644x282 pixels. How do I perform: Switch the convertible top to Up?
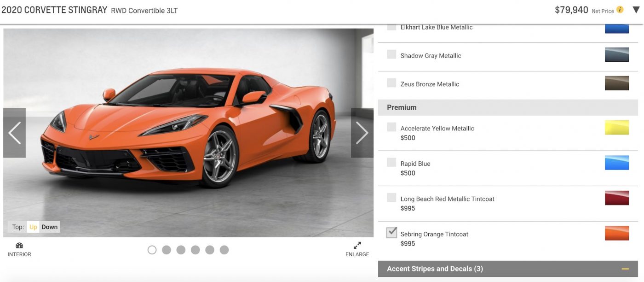coord(33,227)
